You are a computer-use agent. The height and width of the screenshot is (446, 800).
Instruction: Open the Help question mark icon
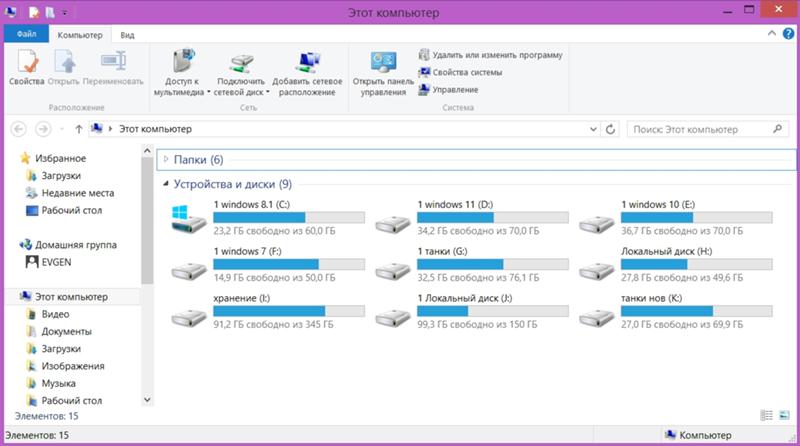click(788, 34)
